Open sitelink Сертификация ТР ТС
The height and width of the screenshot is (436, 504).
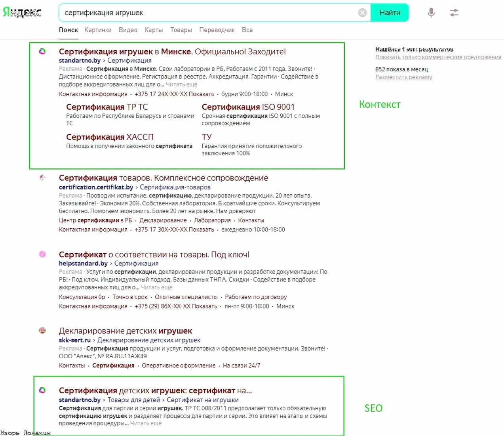click(107, 107)
